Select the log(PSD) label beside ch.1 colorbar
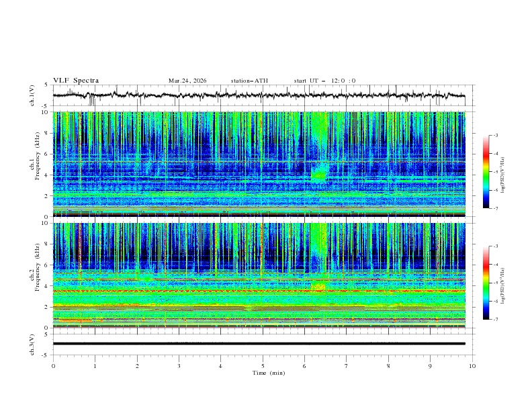The image size is (532, 411). (503, 175)
